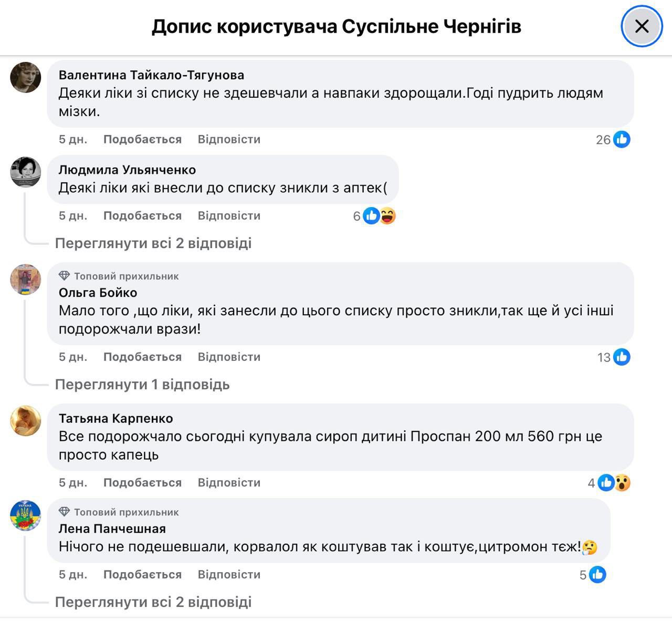Click Ольга Бойко's avatar
The height and width of the screenshot is (621, 672).
26,280
